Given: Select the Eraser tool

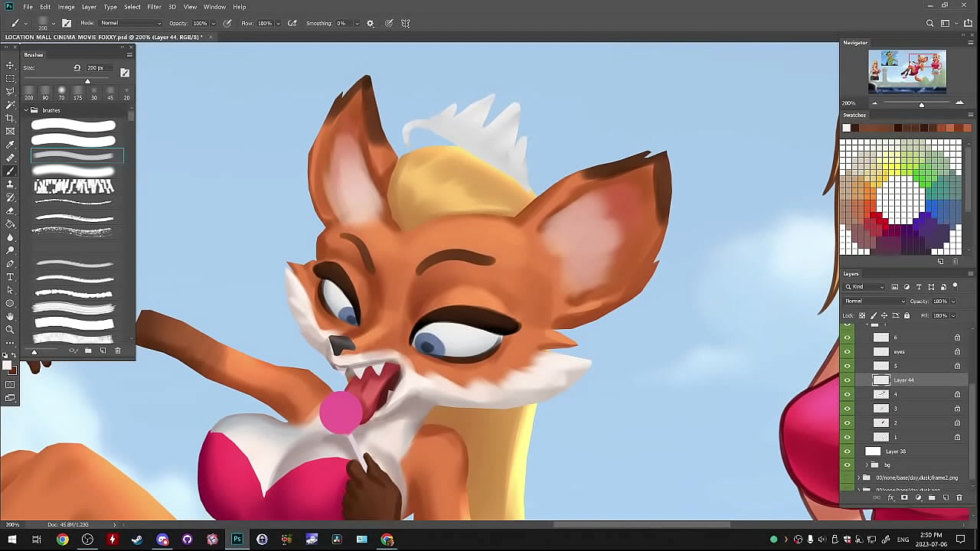Looking at the screenshot, I should [10, 210].
